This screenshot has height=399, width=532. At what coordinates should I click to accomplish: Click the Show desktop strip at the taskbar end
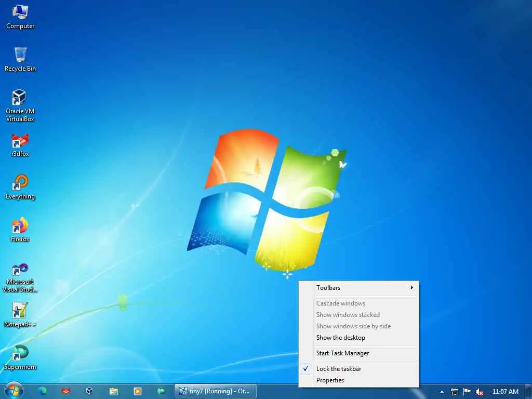pyautogui.click(x=528, y=391)
